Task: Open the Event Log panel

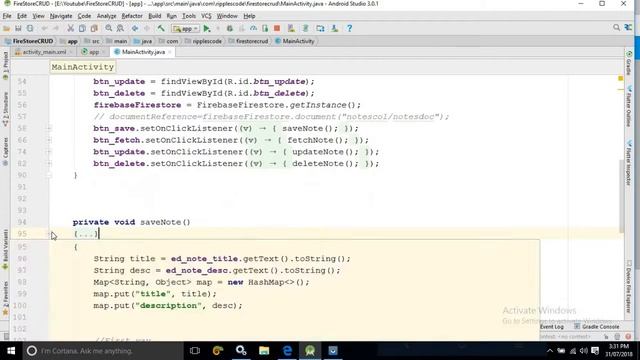Action: pos(551,327)
